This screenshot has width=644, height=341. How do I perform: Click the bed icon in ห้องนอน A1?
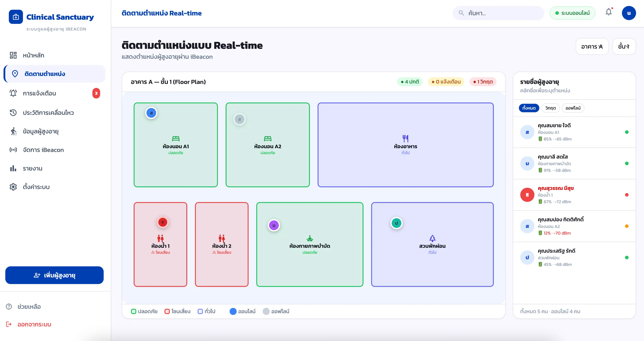pos(176,138)
